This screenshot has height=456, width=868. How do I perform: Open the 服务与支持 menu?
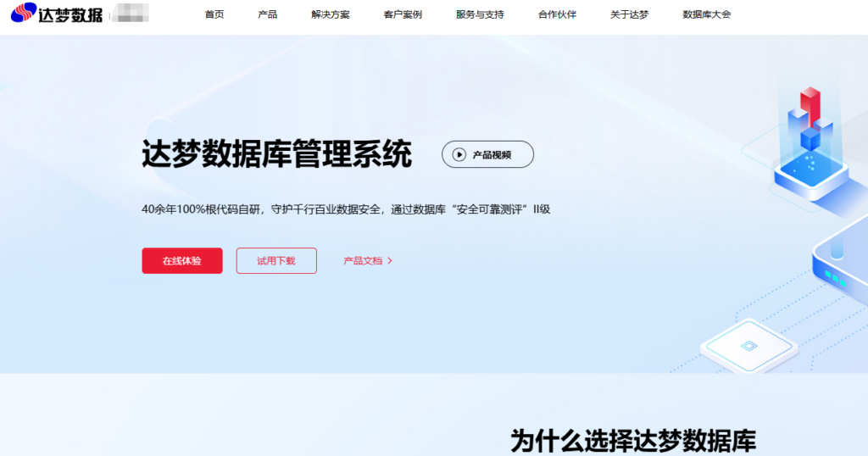pyautogui.click(x=480, y=14)
